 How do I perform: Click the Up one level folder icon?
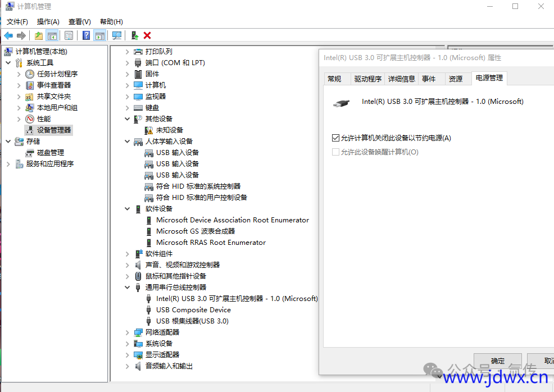tap(39, 35)
